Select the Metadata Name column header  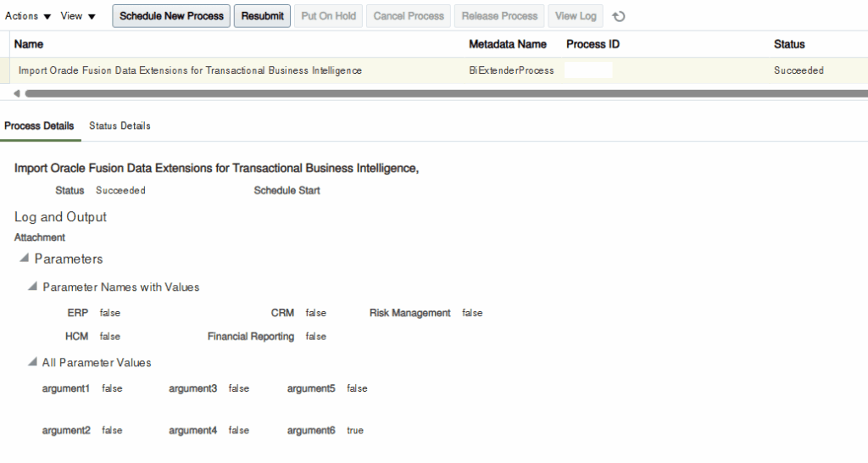point(508,44)
